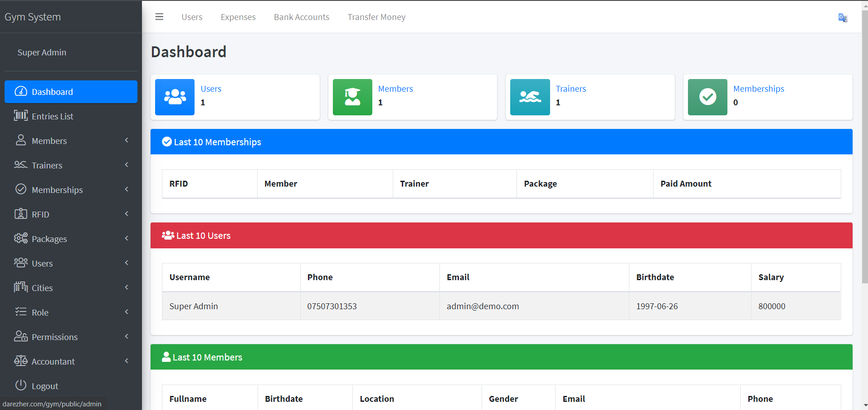Open Expenses in the top navigation

point(238,17)
